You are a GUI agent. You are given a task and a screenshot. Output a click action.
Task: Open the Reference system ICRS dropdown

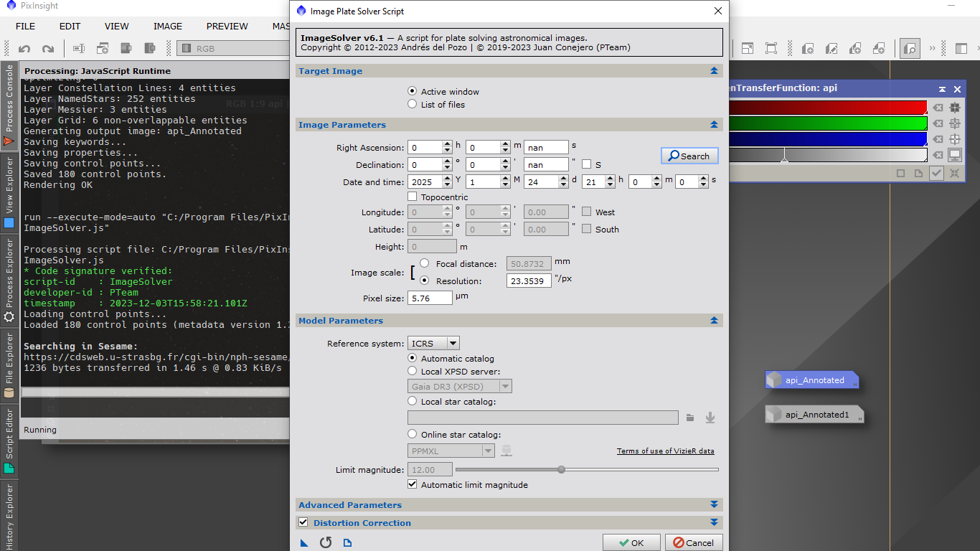point(433,344)
